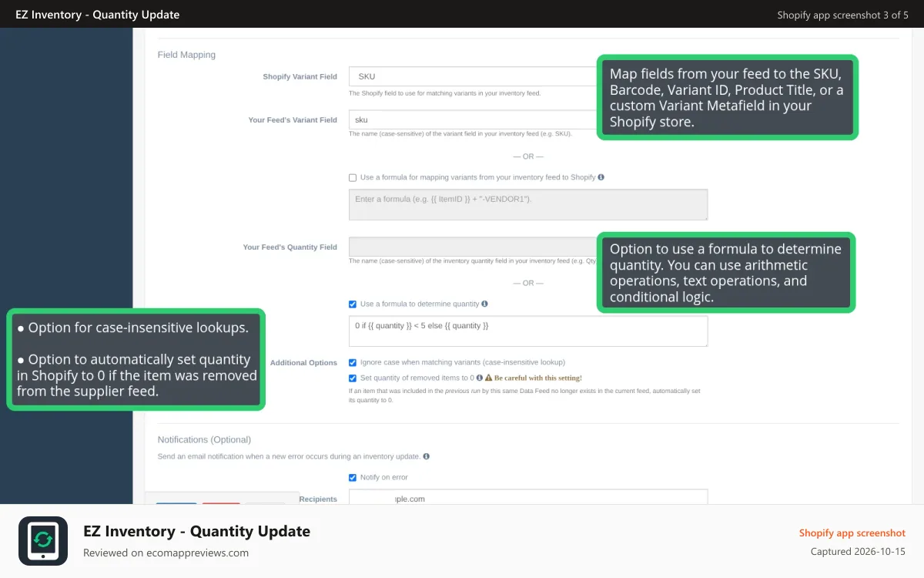Click the warning triangle icon before 'Be careful'
This screenshot has height=578, width=924.
(x=488, y=378)
